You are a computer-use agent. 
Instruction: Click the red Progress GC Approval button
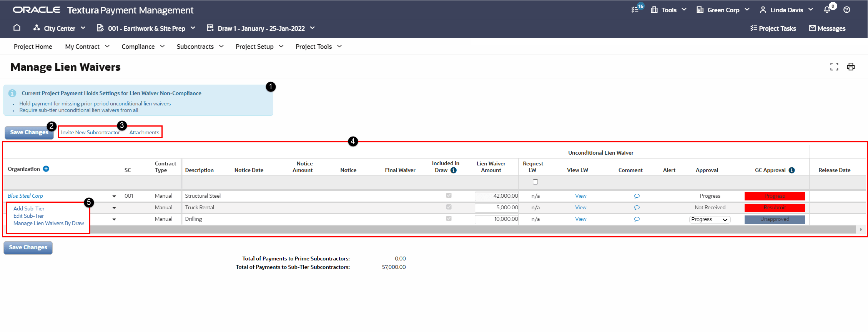coord(775,196)
